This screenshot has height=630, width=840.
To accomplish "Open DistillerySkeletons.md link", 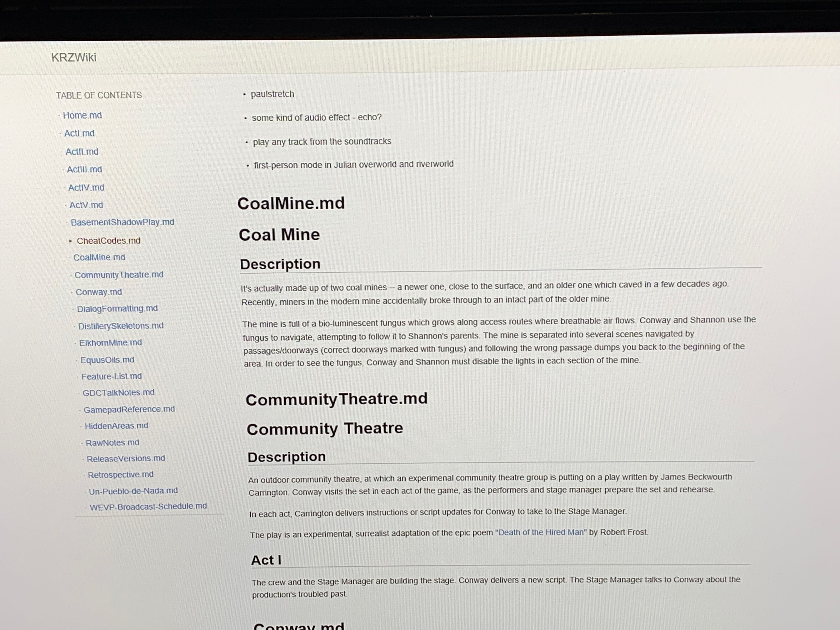I will 121,326.
